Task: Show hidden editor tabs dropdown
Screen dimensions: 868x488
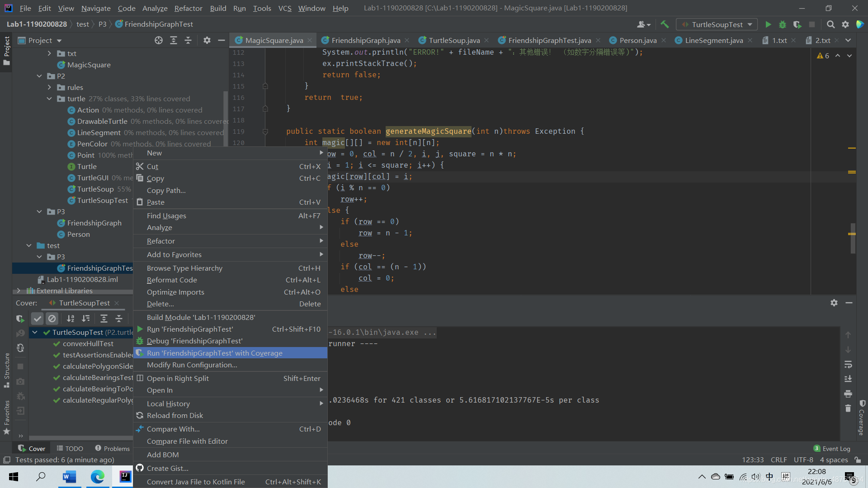Action: coord(848,40)
